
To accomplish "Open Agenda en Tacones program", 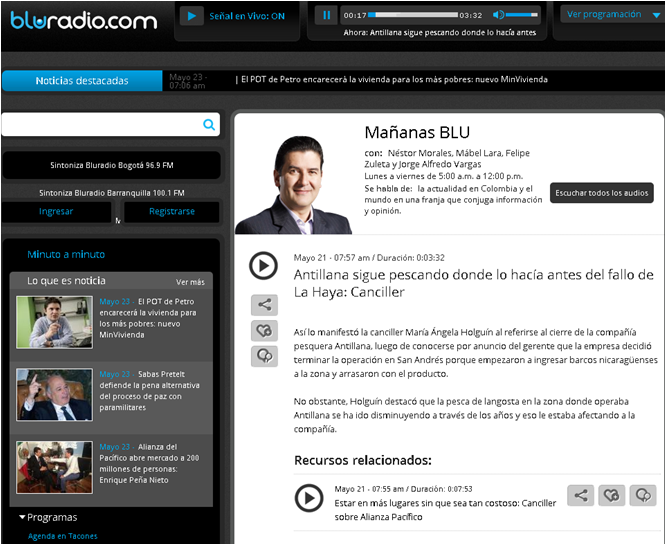I will click(x=62, y=536).
